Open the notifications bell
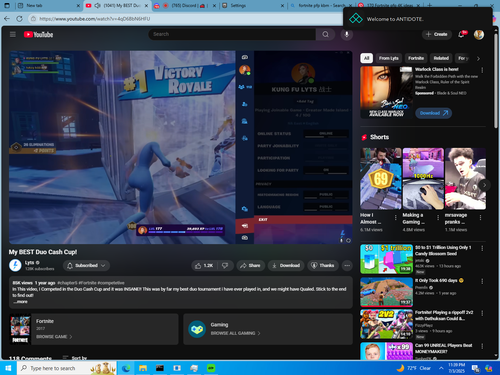This screenshot has width=500, height=375. point(461,34)
